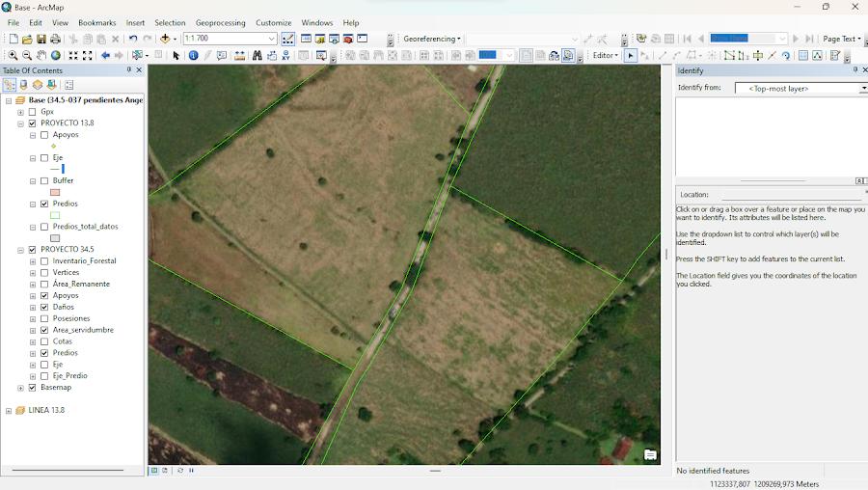Choose the Select Elements arrow tool
The height and width of the screenshot is (490, 868).
click(176, 55)
